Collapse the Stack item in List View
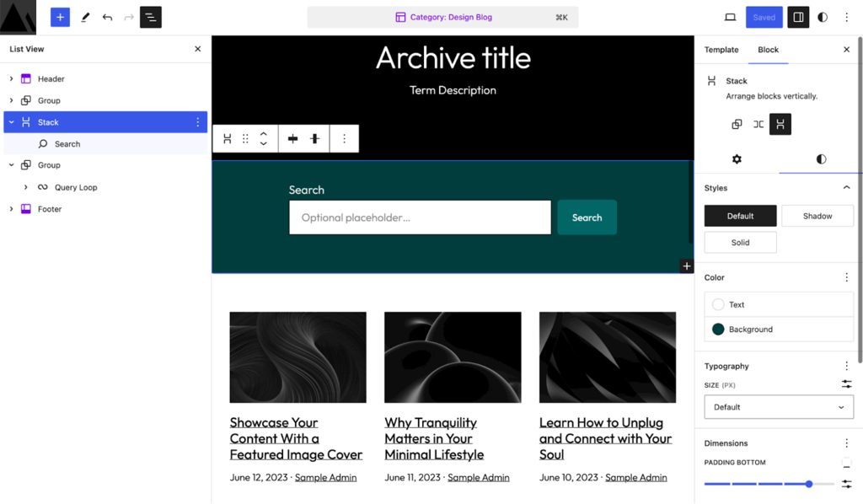863x504 pixels. [11, 121]
